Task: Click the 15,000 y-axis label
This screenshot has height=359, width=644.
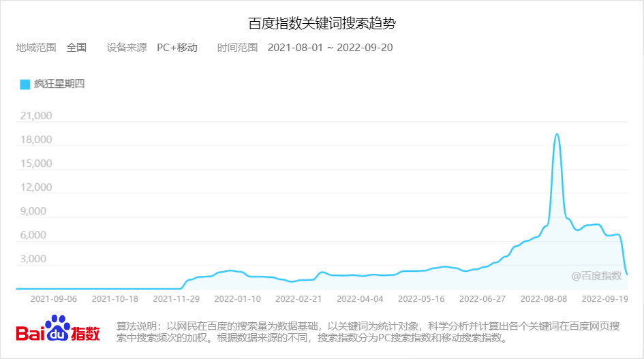Action: [x=36, y=163]
